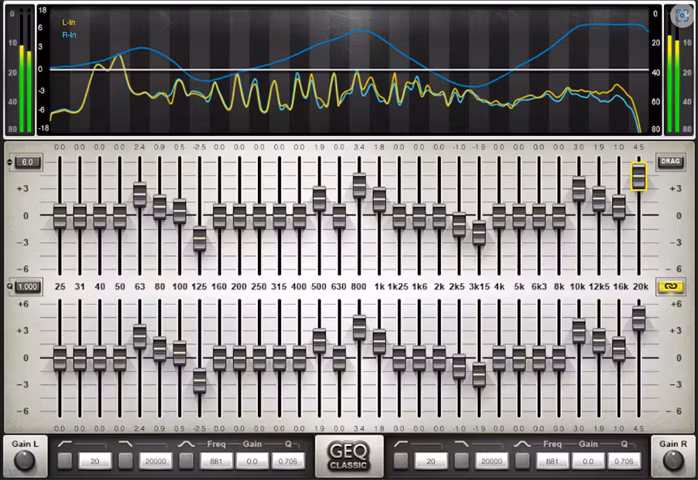Image resolution: width=698 pixels, height=480 pixels.
Task: Click the 25 Hz fader in upper bank
Action: click(x=60, y=216)
